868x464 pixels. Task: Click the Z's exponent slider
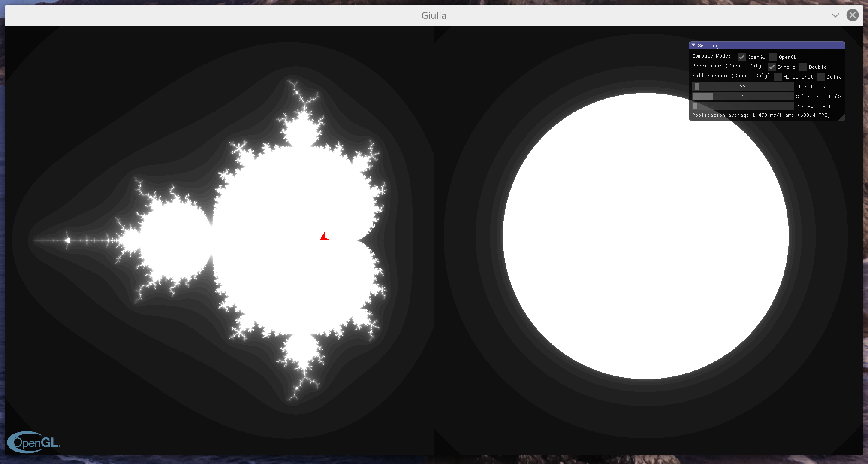tap(742, 106)
